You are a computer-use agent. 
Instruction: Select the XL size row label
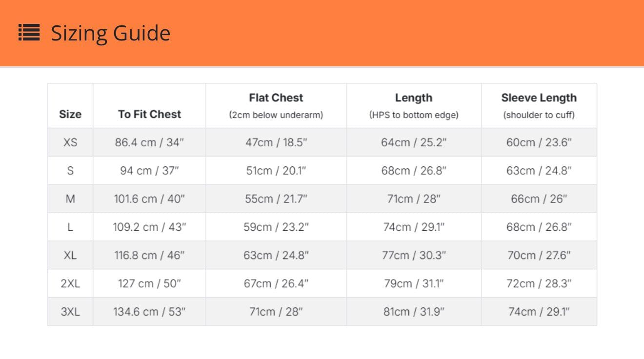70,255
